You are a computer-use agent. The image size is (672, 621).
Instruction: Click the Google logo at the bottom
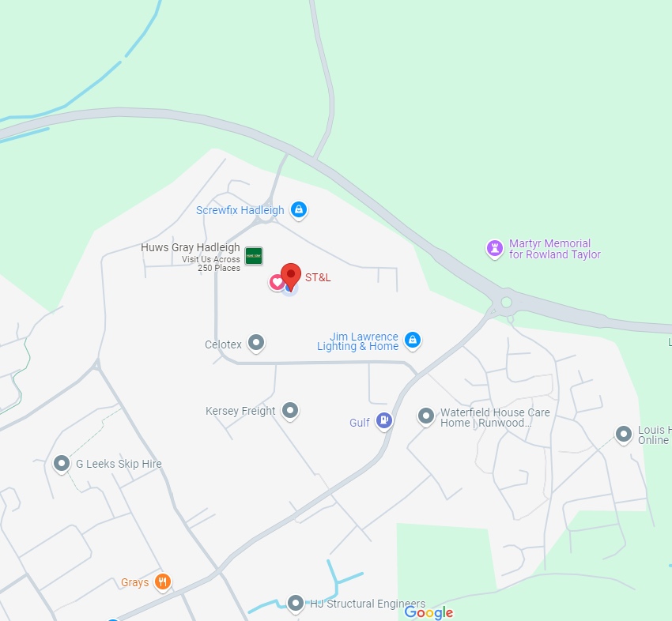(428, 612)
